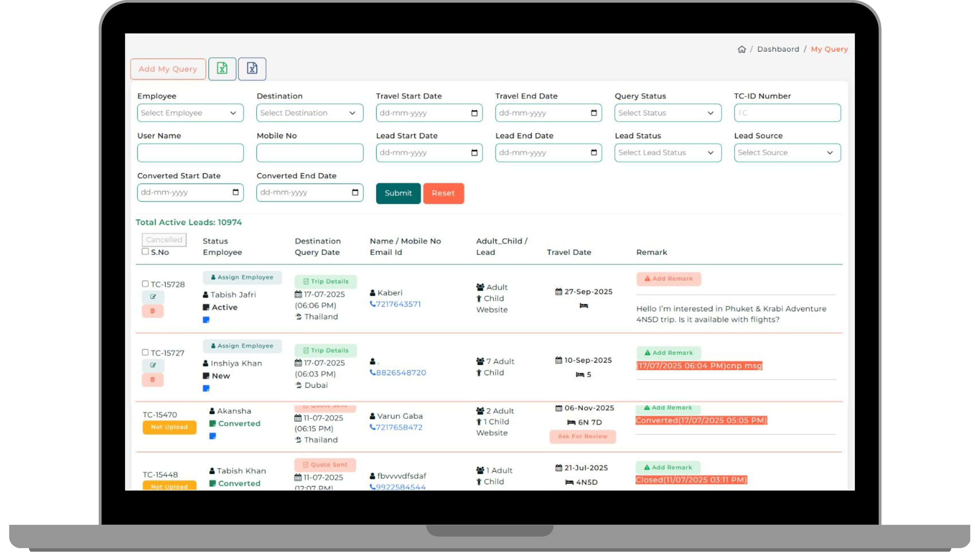Click the user icon beside Kaberi
This screenshot has width=980, height=559.
(372, 293)
